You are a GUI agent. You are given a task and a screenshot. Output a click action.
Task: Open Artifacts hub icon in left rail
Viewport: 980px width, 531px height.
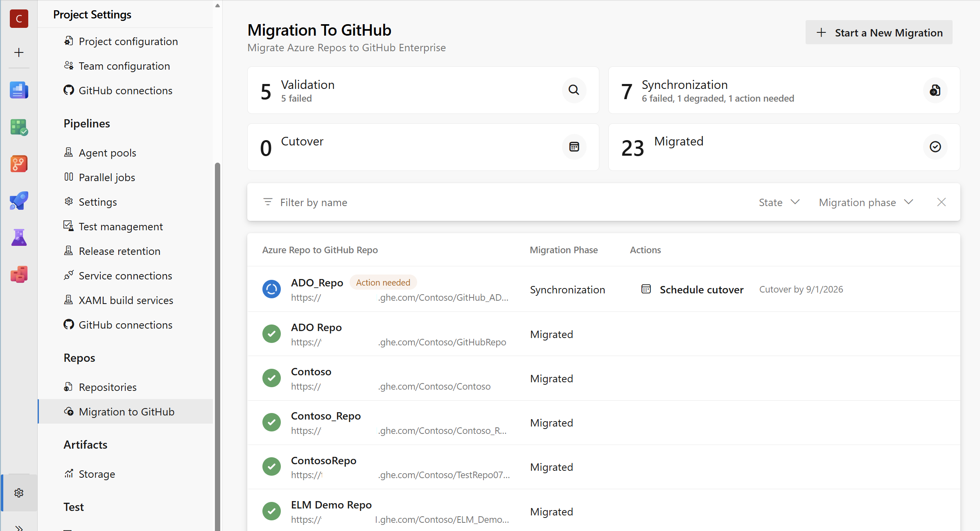click(x=19, y=275)
